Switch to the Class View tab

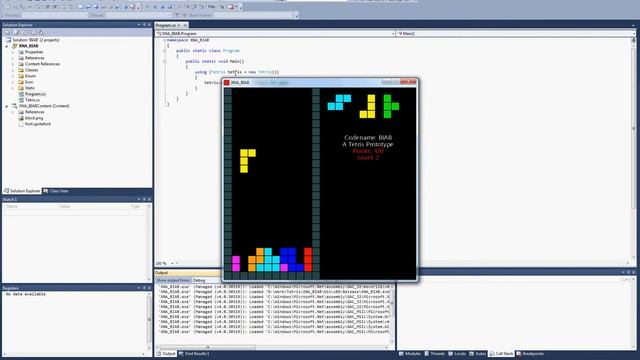click(x=56, y=191)
